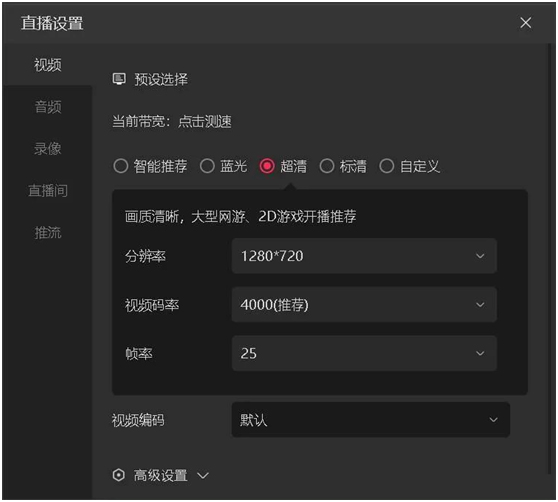The width and height of the screenshot is (558, 502).
Task: Click the chevron arrow in the 分辨率 dropdown
Action: coord(480,256)
